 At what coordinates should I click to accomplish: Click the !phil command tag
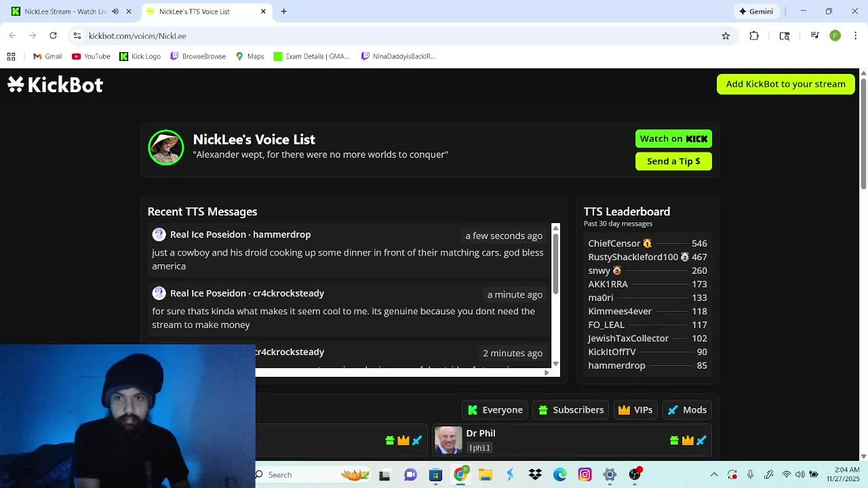pyautogui.click(x=479, y=448)
